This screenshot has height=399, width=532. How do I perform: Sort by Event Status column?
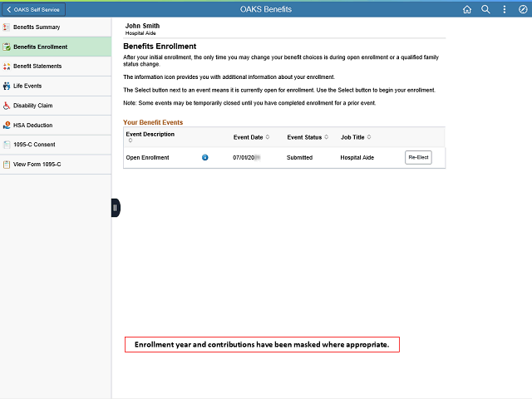(x=326, y=136)
